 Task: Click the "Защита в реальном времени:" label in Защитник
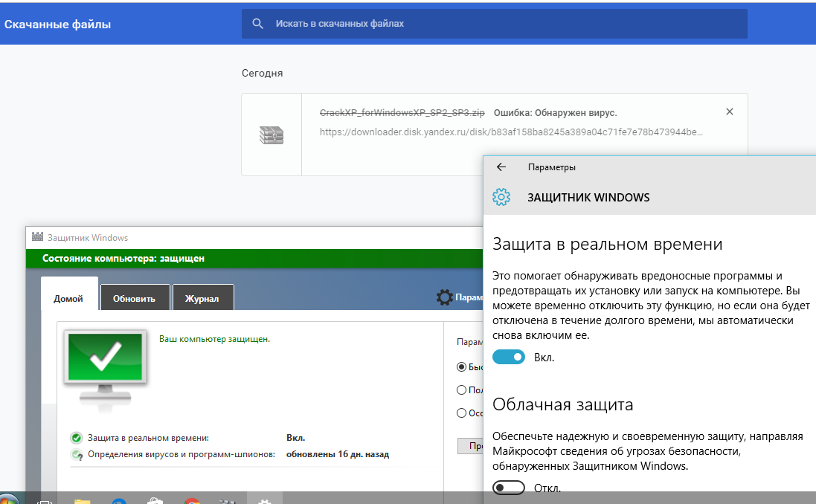pyautogui.click(x=148, y=438)
